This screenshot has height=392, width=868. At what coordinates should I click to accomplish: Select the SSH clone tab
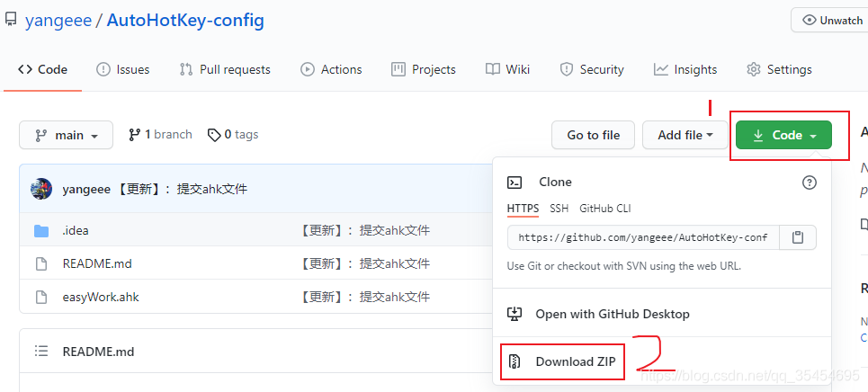pyautogui.click(x=559, y=209)
